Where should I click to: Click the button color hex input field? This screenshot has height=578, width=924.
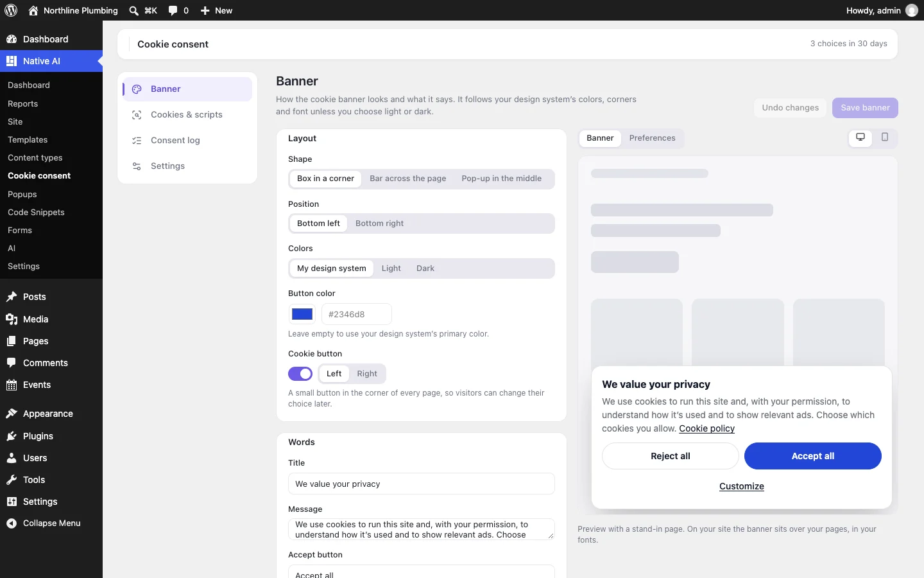coord(357,314)
